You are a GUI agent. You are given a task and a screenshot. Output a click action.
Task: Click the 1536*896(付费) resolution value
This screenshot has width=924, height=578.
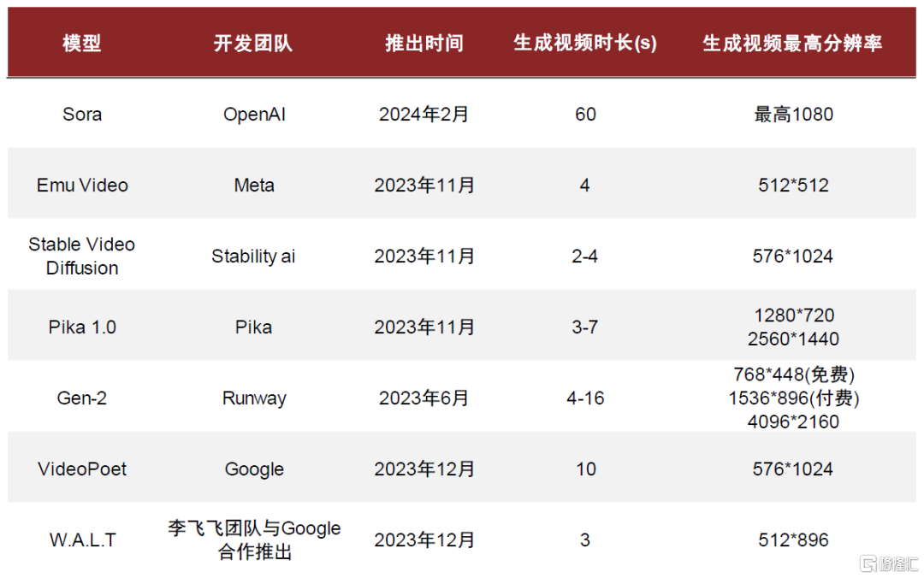[x=794, y=398]
